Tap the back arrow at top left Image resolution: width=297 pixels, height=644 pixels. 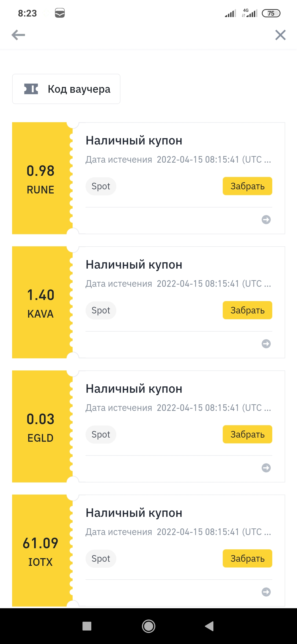pyautogui.click(x=18, y=35)
